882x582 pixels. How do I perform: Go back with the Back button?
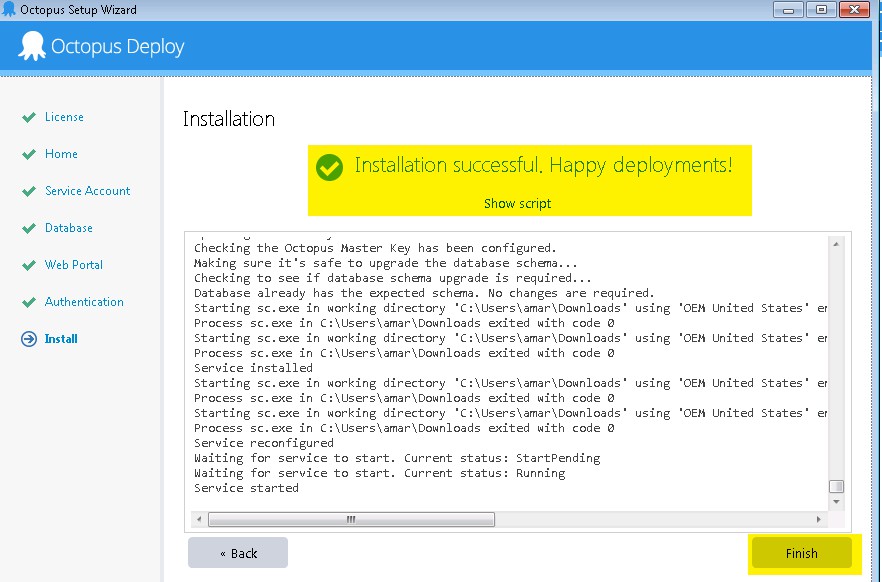coord(238,553)
